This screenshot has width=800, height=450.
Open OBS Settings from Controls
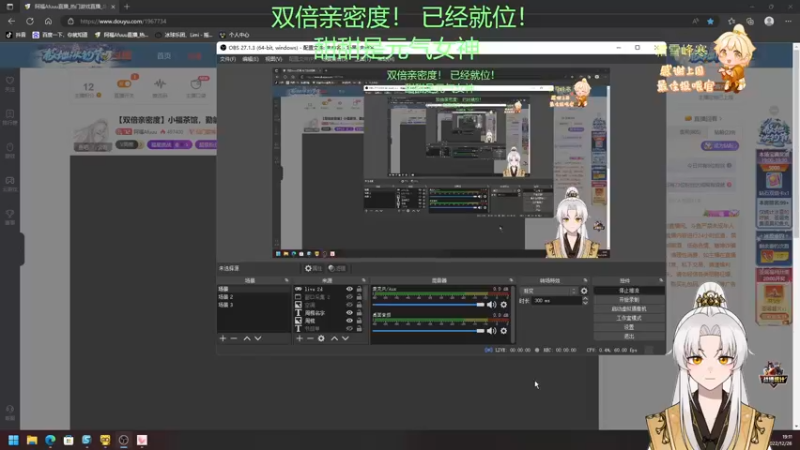(x=629, y=327)
